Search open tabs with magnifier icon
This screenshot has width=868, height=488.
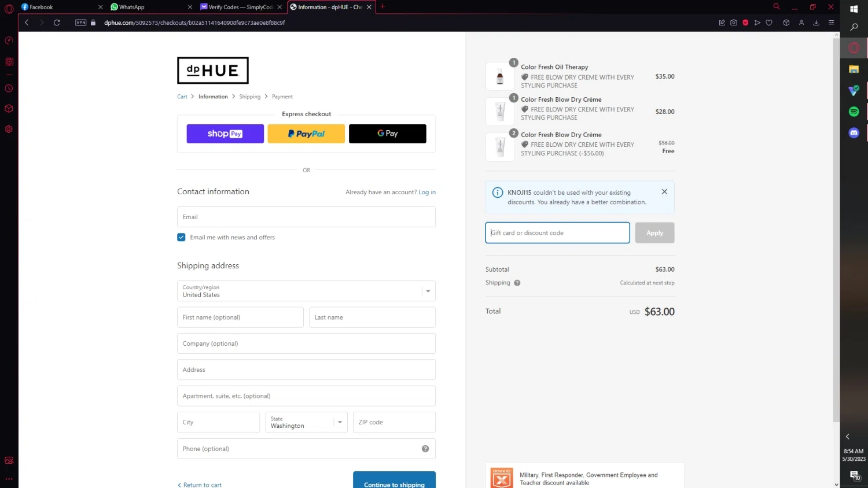click(x=777, y=6)
